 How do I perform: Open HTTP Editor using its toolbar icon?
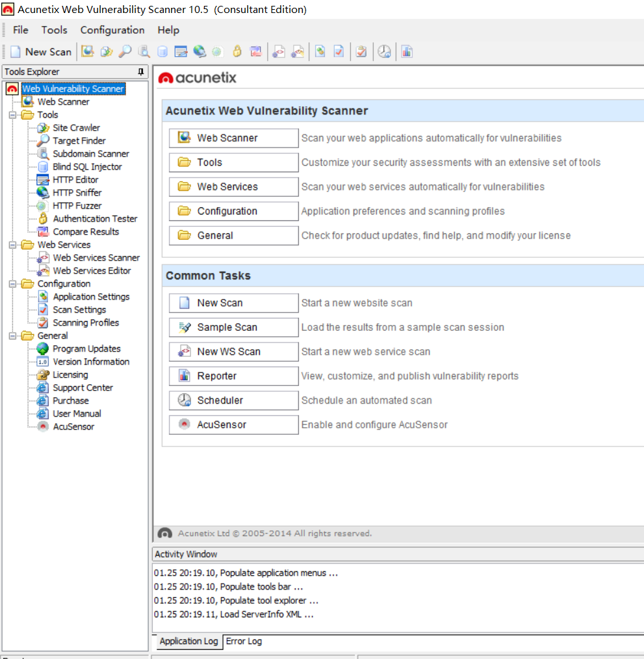(x=181, y=52)
